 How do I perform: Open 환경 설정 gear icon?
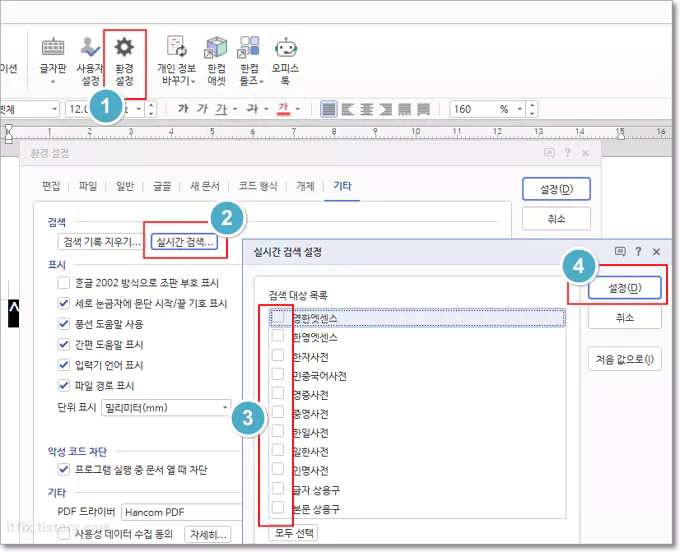pos(124,61)
